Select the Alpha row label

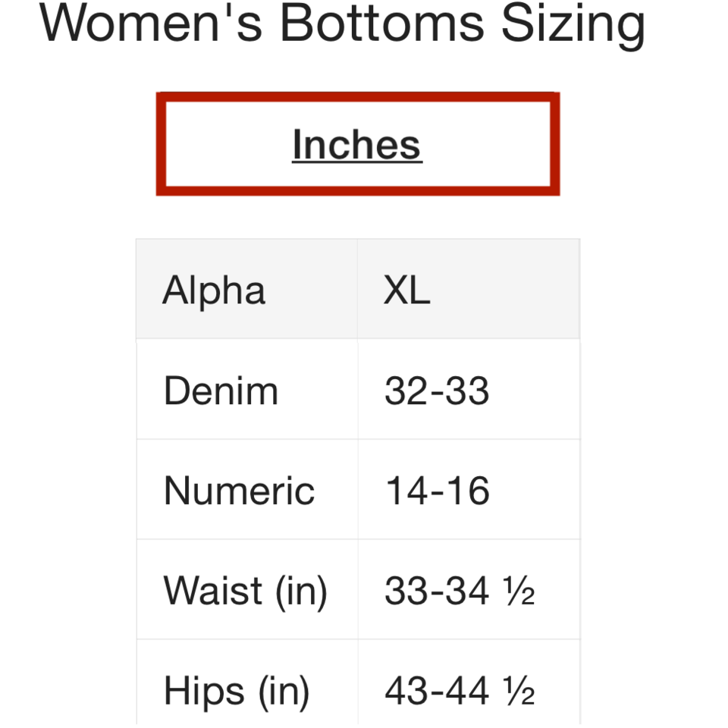pos(214,290)
